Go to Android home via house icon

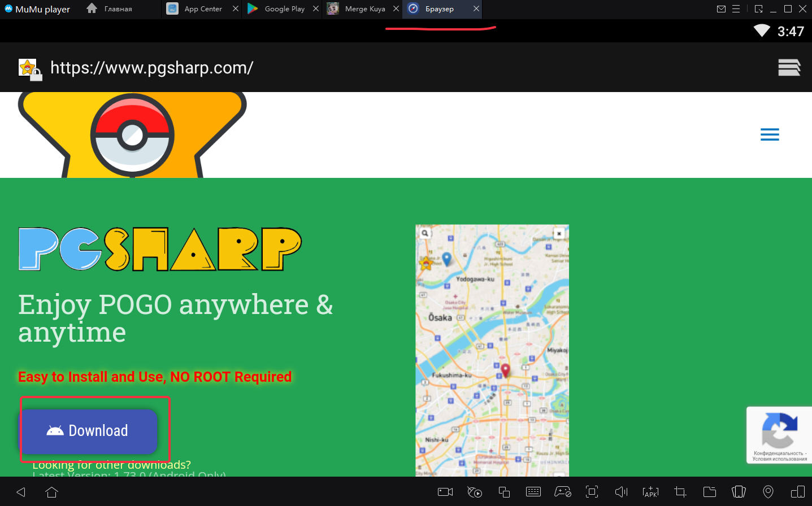pyautogui.click(x=51, y=492)
